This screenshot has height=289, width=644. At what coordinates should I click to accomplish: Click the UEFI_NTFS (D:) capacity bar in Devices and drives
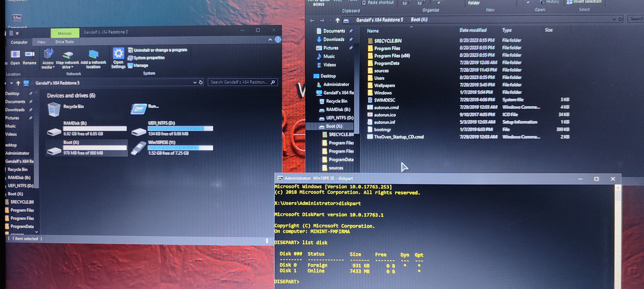point(180,128)
